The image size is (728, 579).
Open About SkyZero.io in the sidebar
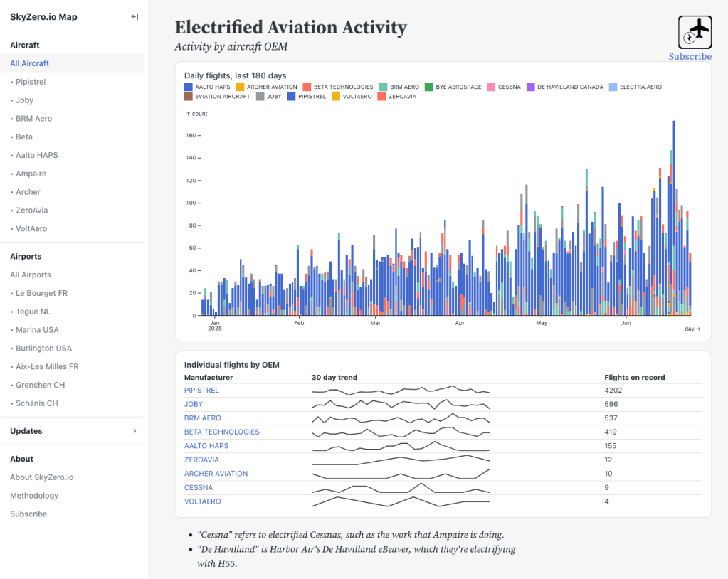coord(41,477)
